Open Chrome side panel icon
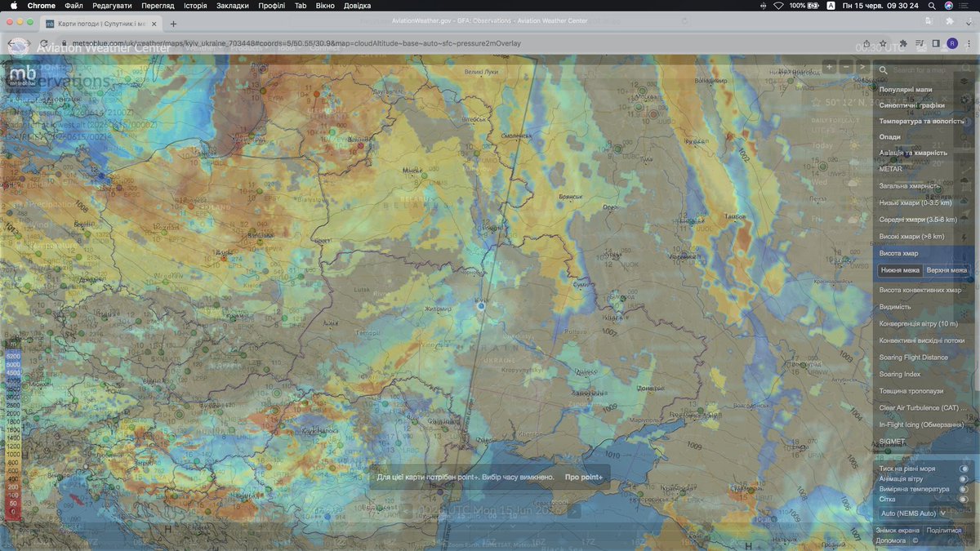Viewport: 980px width, 551px height. pyautogui.click(x=937, y=43)
